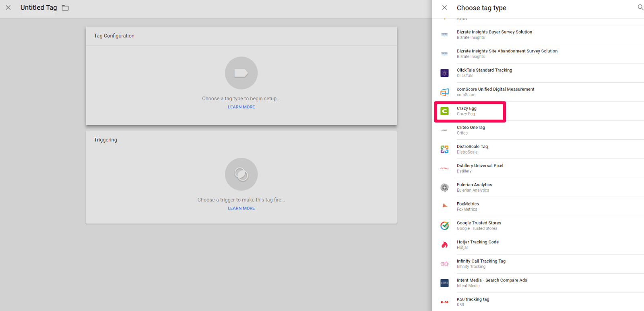Choose Hotjar Tracking Code entry

pyautogui.click(x=478, y=242)
